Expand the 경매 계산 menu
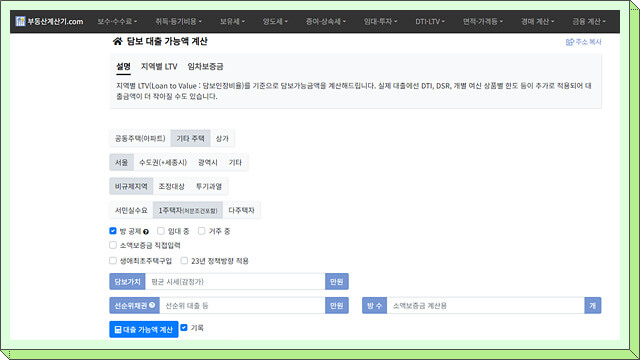Image resolution: width=640 pixels, height=360 pixels. (537, 21)
